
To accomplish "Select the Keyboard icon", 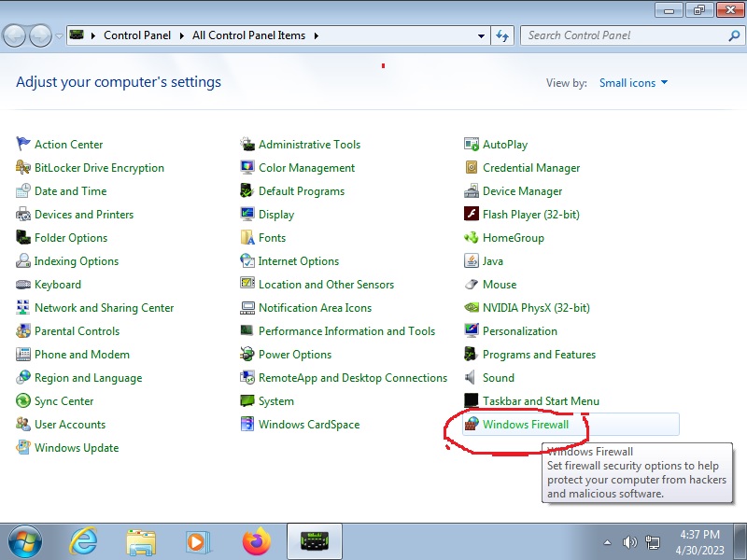I will [22, 285].
